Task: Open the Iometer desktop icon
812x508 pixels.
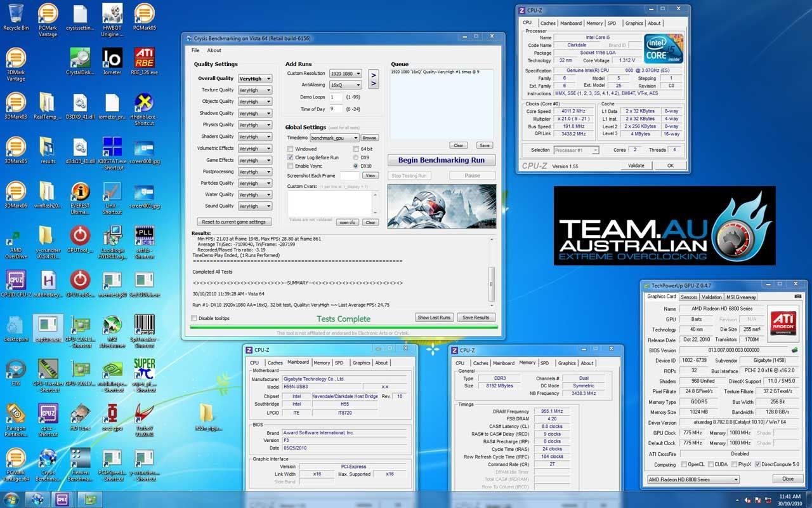Action: (112, 59)
